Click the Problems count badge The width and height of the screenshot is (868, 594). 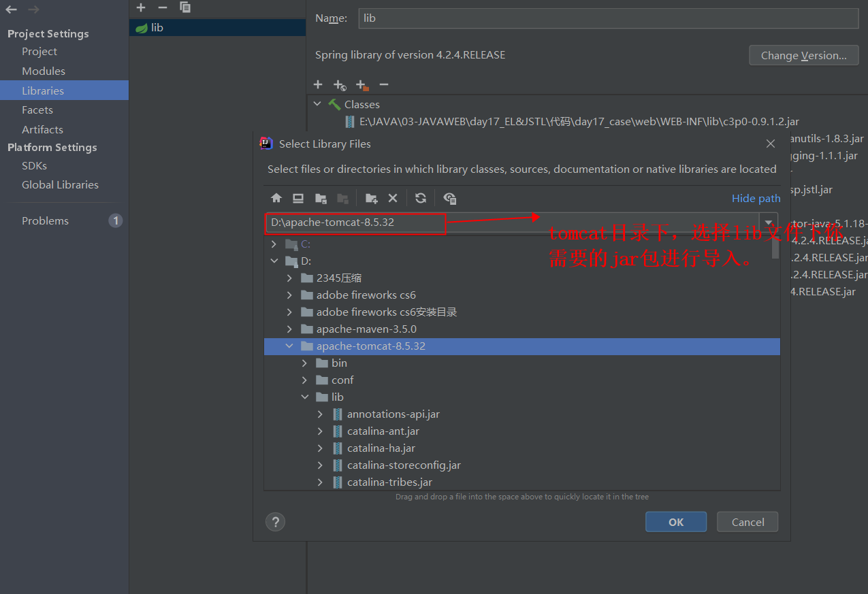(x=116, y=220)
